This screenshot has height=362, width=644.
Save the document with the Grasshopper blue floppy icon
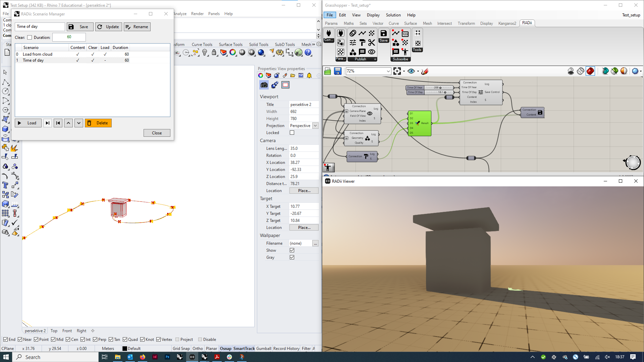point(338,71)
